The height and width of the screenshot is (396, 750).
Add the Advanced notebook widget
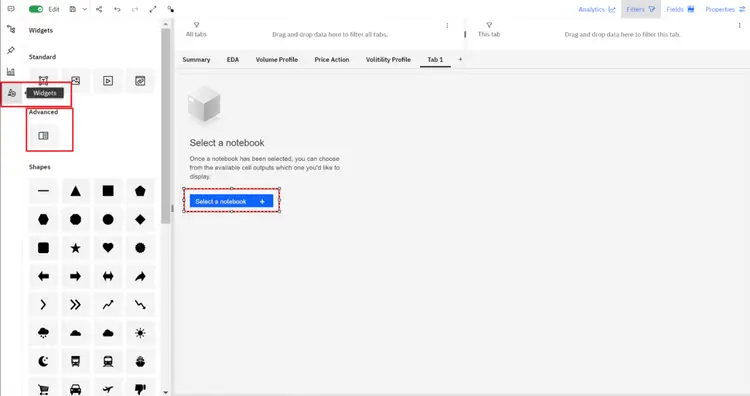(43, 136)
